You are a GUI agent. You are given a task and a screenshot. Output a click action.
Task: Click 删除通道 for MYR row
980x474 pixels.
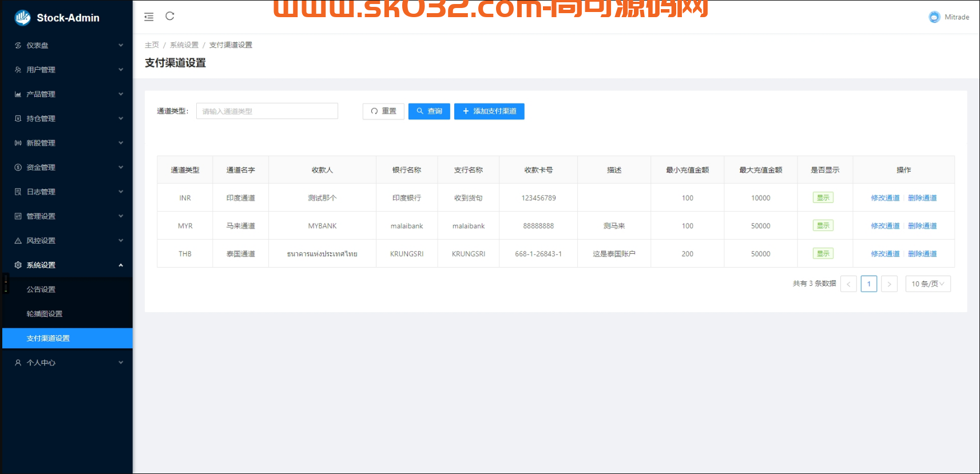coord(922,226)
